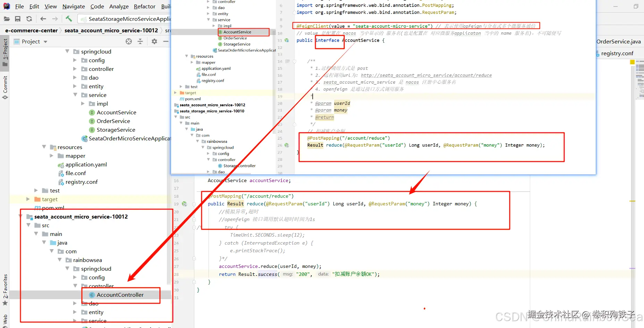The height and width of the screenshot is (328, 644).
Task: Open the Edit menu
Action: tap(34, 6)
